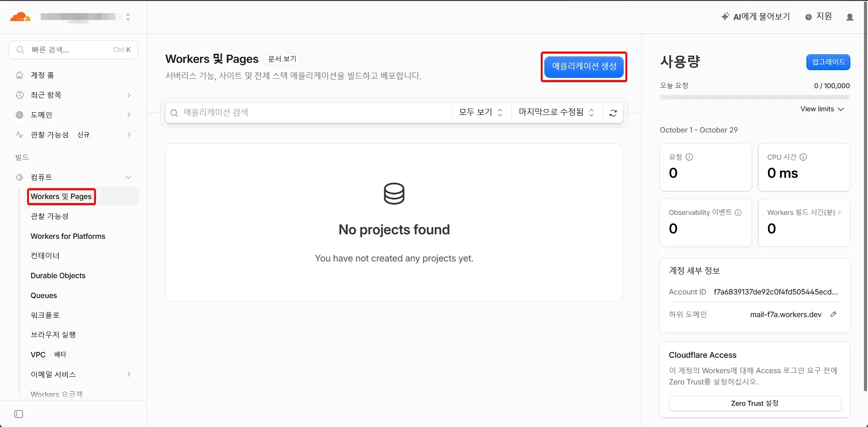The height and width of the screenshot is (427, 868).
Task: Click the clock icon beside 최근 항목
Action: tap(19, 95)
